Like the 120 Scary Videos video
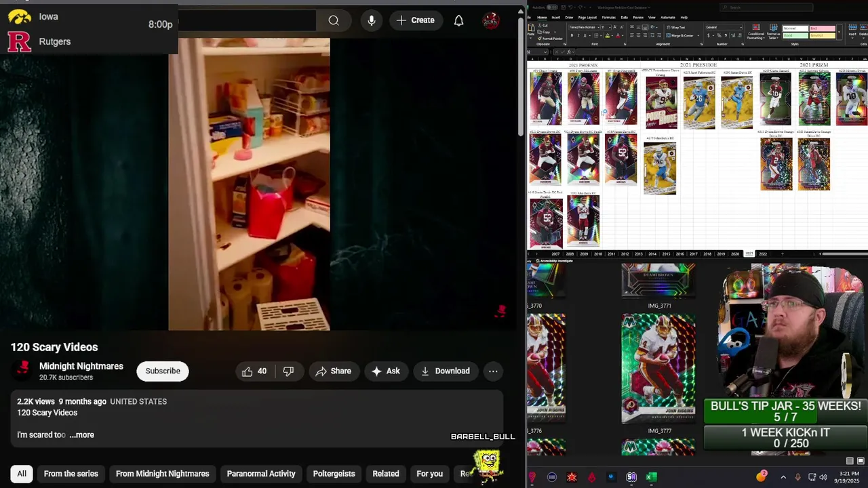The height and width of the screenshot is (488, 868). (254, 371)
